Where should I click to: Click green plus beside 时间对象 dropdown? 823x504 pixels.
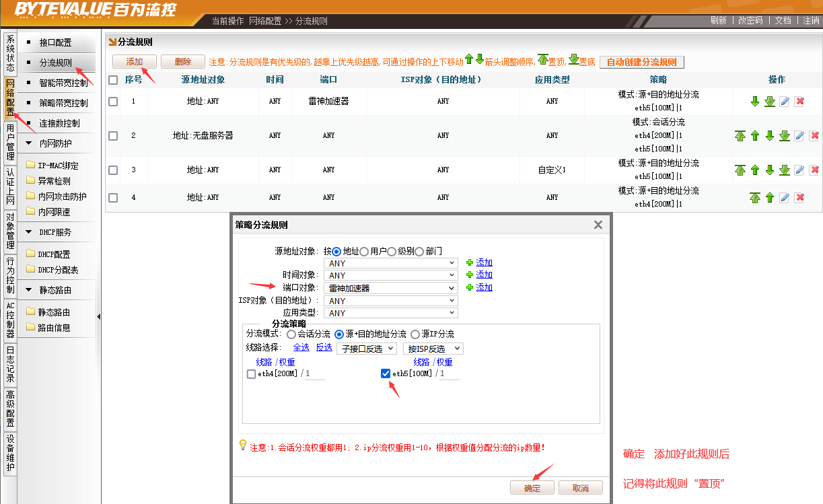tap(470, 275)
